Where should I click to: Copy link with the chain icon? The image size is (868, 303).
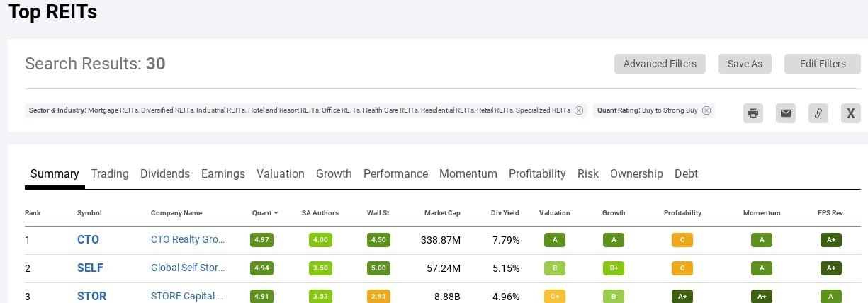[x=818, y=113]
